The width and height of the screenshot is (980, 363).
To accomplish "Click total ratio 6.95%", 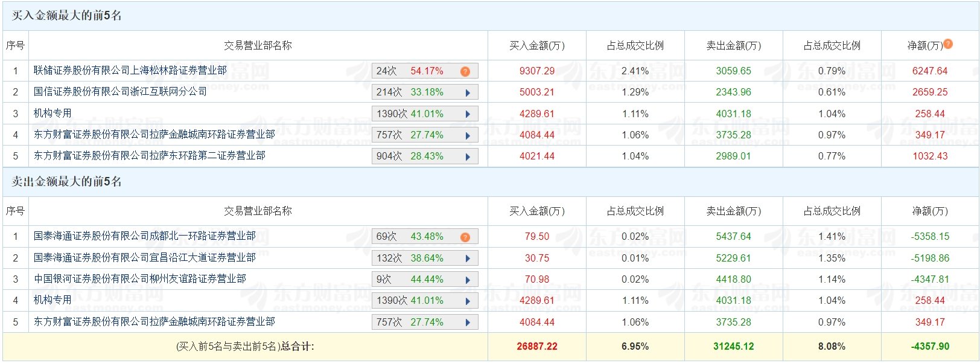I will pyautogui.click(x=635, y=347).
